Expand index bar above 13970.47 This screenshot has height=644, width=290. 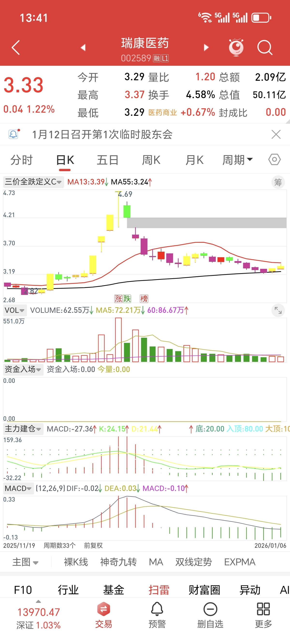tap(38, 601)
